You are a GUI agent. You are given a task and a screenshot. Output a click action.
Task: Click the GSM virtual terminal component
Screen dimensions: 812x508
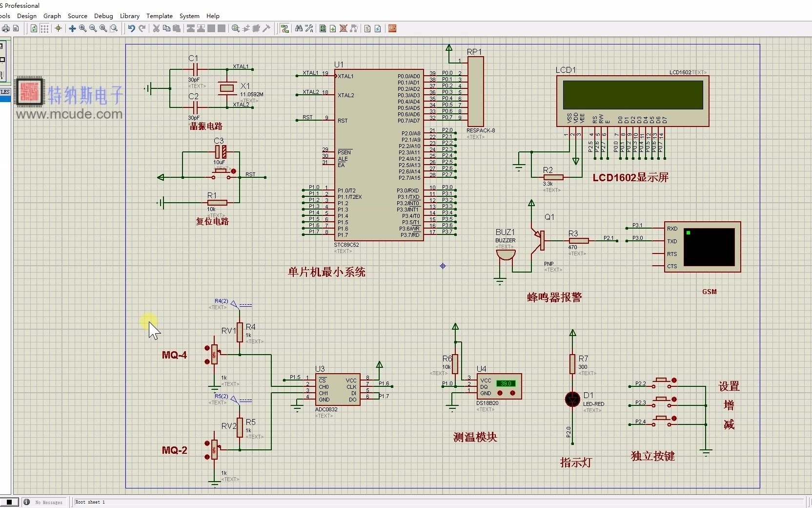(x=703, y=247)
